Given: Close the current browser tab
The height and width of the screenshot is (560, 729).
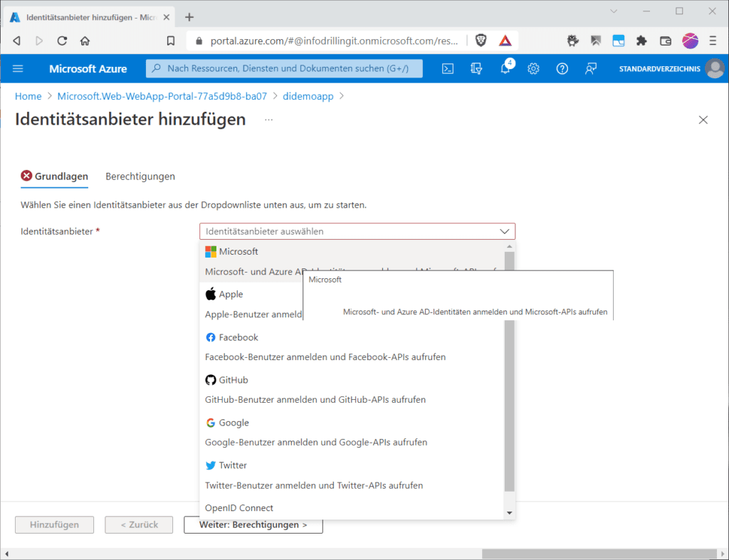Looking at the screenshot, I should pyautogui.click(x=167, y=17).
